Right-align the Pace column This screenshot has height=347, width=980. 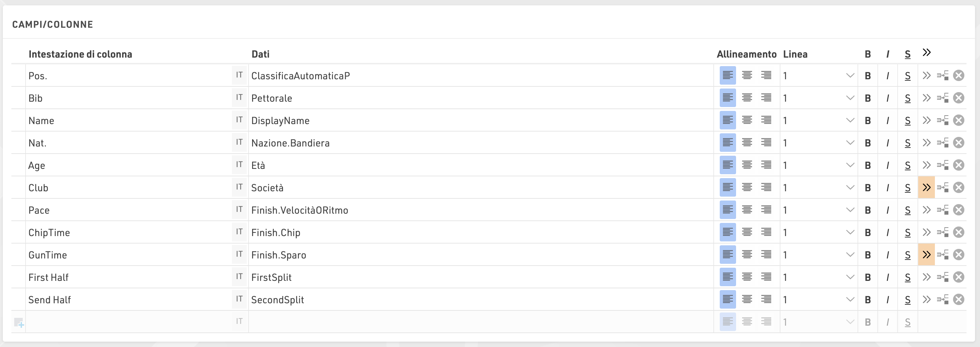coord(766,210)
